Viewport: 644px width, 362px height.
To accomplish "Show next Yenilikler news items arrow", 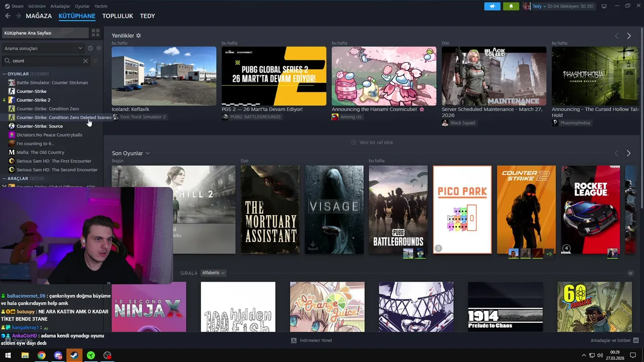I will 628,36.
